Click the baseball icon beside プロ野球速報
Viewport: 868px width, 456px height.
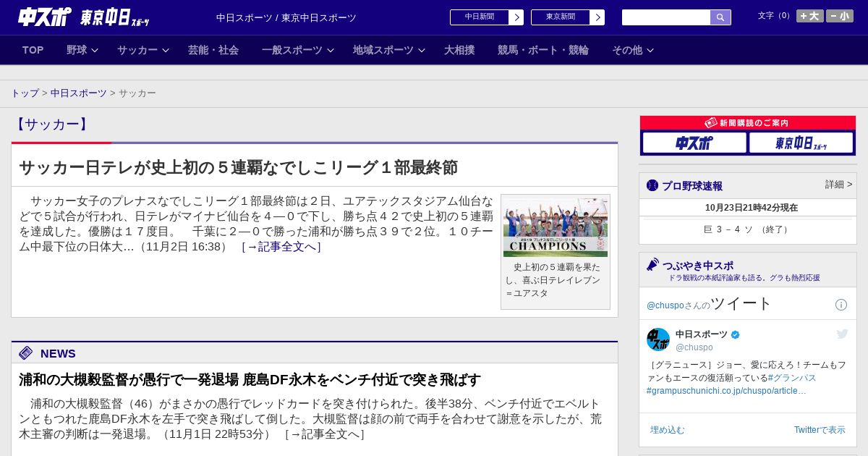[x=652, y=185]
